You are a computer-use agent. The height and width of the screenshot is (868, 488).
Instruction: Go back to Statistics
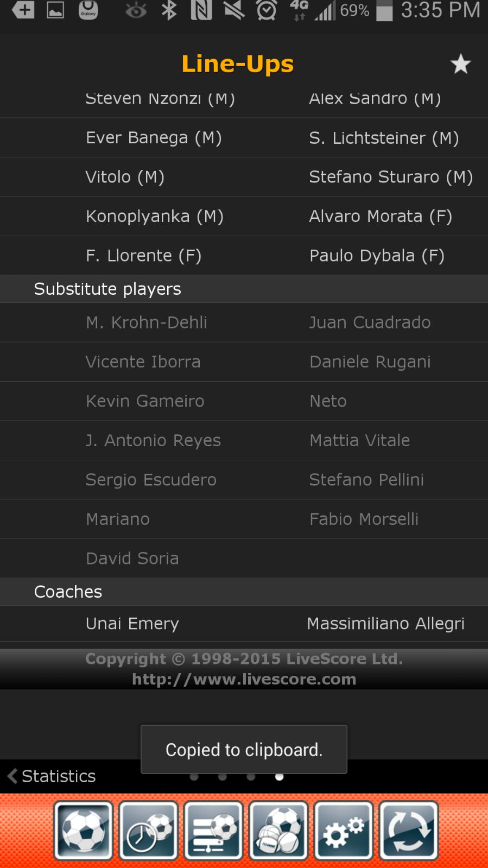coord(52,776)
